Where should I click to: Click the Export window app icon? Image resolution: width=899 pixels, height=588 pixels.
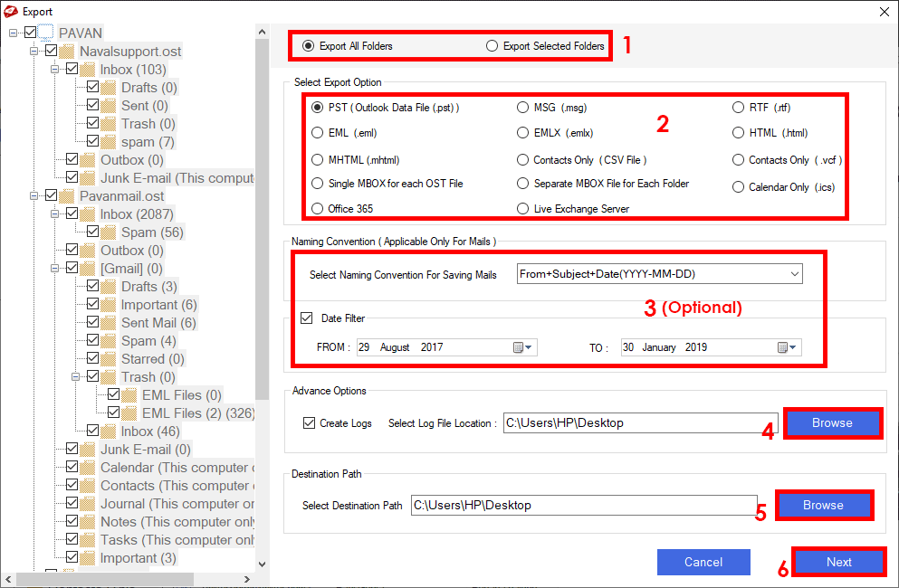(11, 11)
